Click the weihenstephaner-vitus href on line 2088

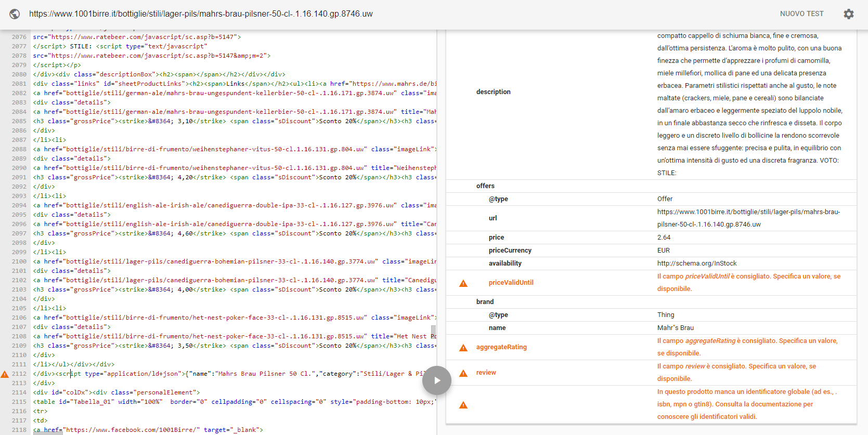tap(215, 149)
